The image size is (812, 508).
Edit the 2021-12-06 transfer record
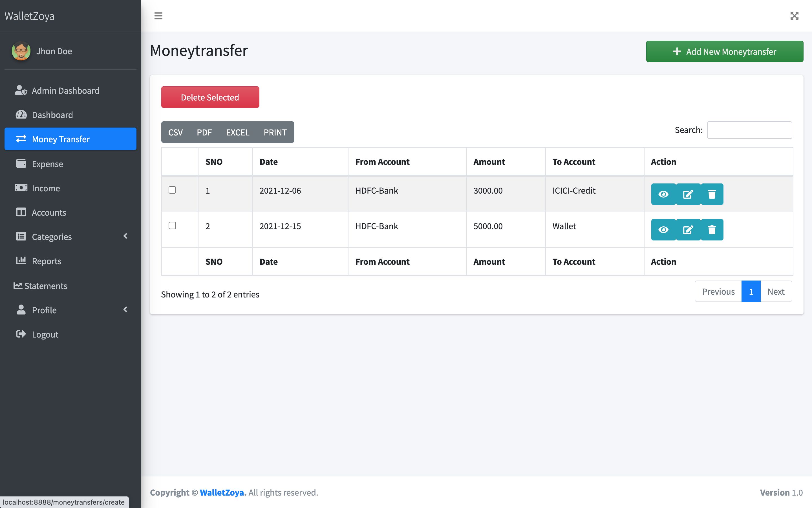[x=688, y=194]
